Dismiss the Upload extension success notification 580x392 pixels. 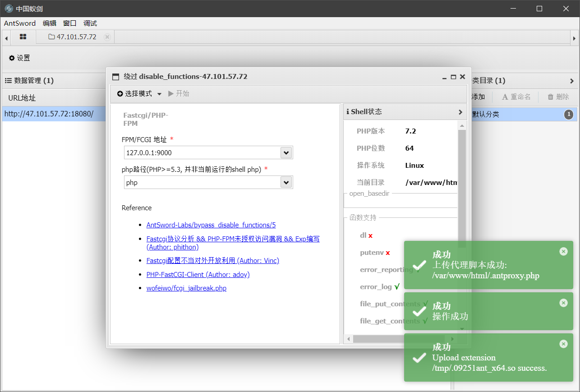pos(563,344)
